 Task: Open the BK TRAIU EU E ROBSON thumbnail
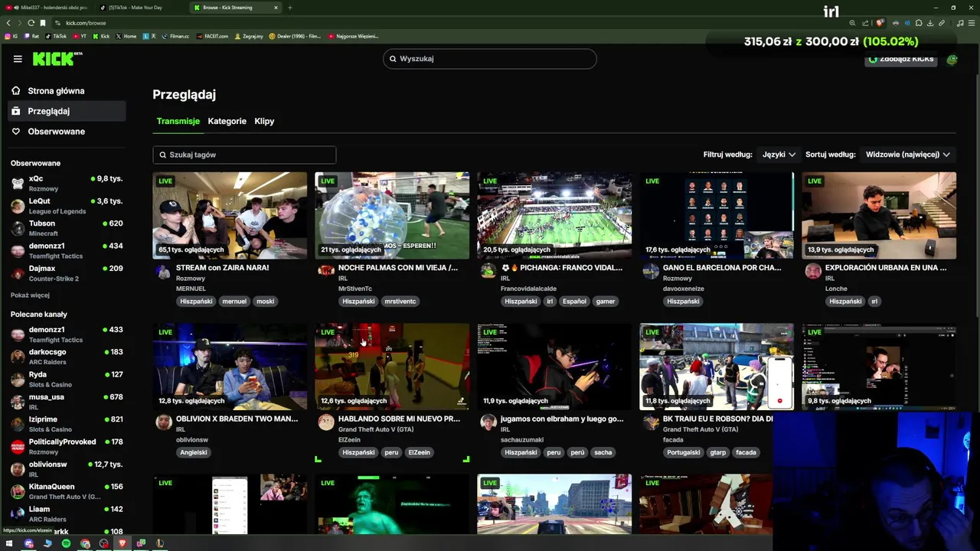[717, 367]
